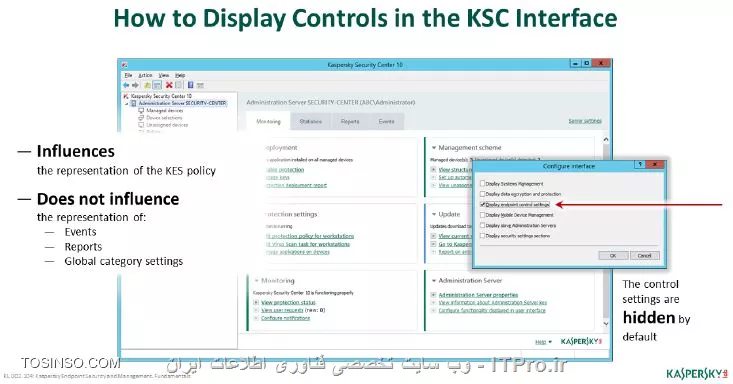Click the Forward arrow toolbar icon
This screenshot has width=733, height=384.
click(136, 85)
